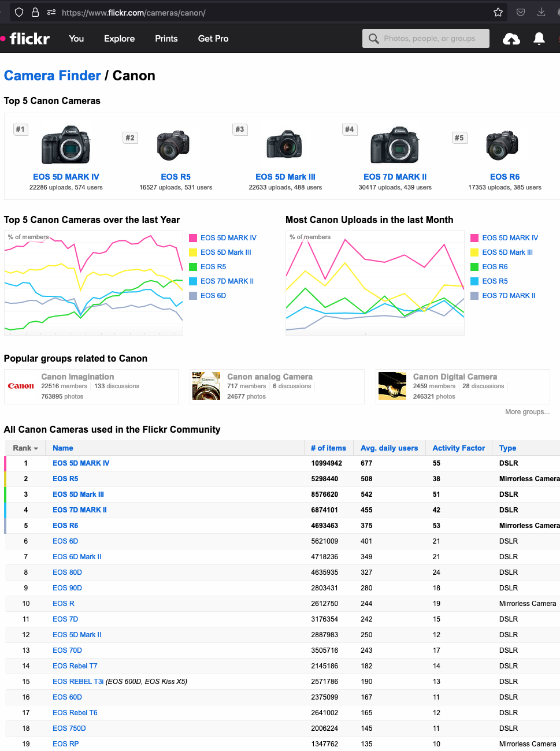Open More groups link
Screen dimensions: 560x751
(x=527, y=412)
